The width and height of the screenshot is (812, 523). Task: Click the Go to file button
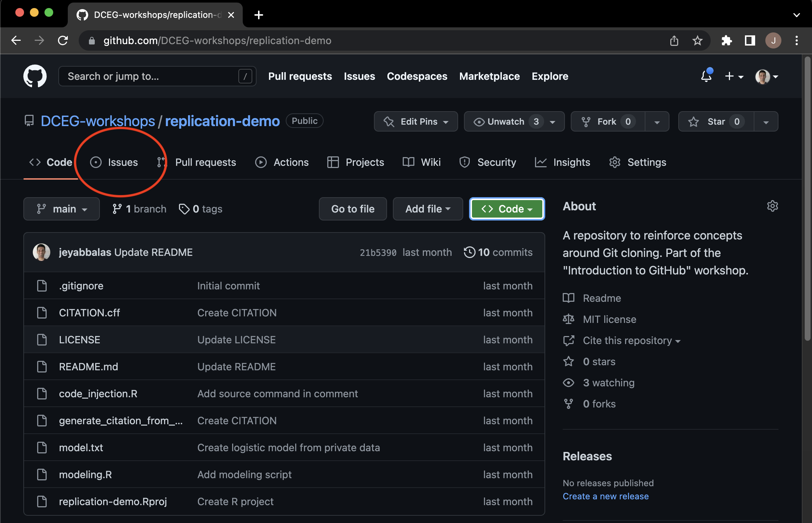tap(353, 209)
